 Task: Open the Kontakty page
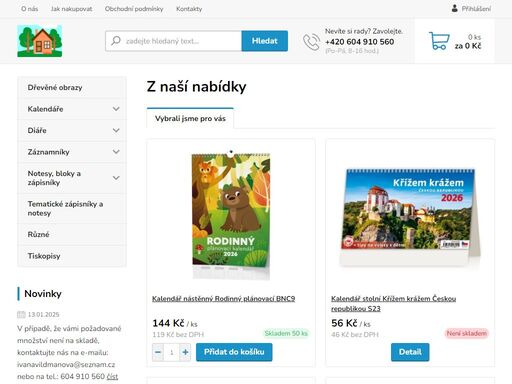pyautogui.click(x=189, y=9)
